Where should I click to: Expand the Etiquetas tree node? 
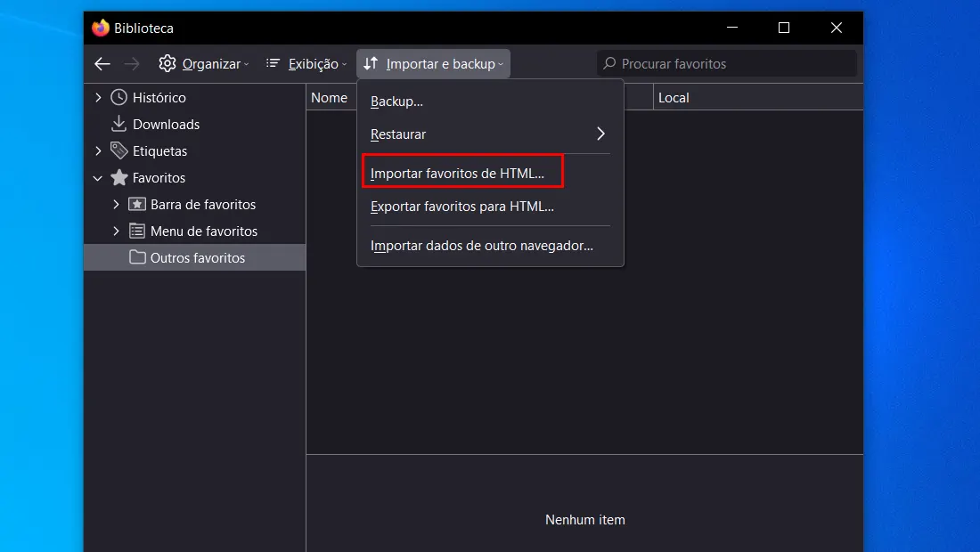[98, 150]
